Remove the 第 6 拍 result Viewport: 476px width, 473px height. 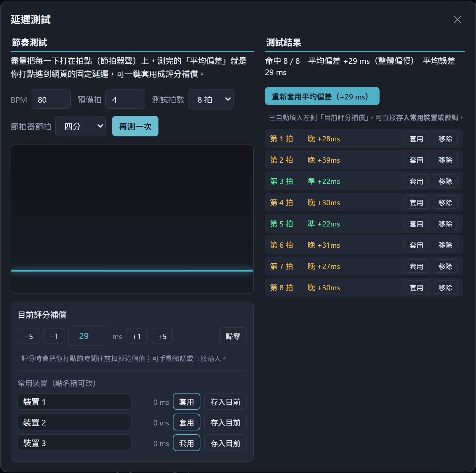(x=445, y=245)
